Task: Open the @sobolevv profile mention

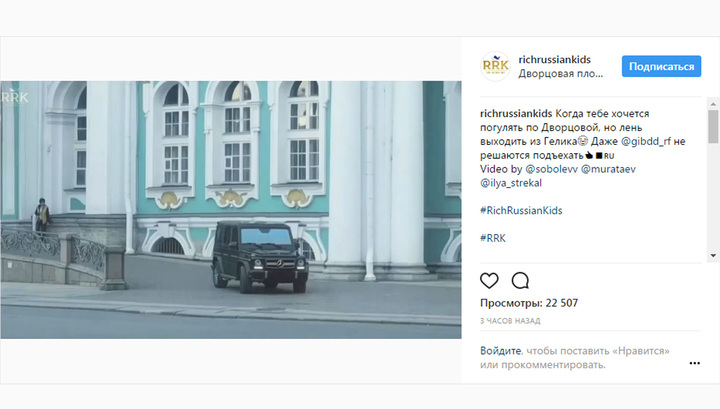Action: (x=551, y=169)
